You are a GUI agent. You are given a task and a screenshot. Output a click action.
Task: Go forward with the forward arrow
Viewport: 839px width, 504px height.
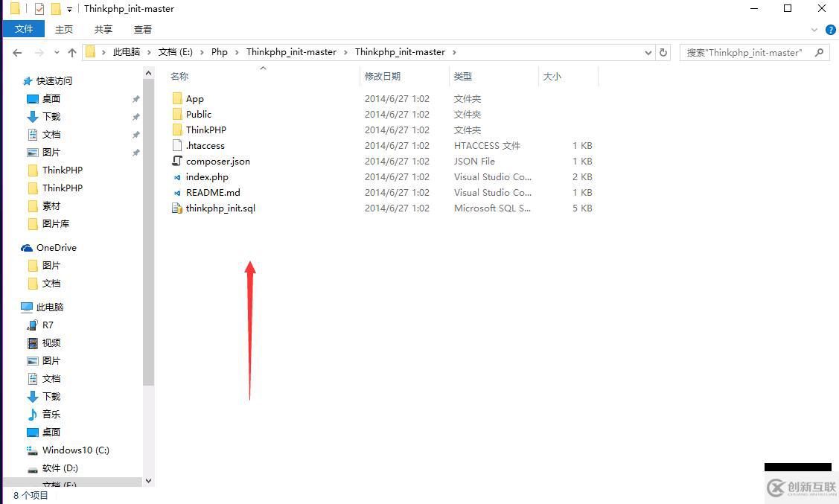[x=39, y=52]
